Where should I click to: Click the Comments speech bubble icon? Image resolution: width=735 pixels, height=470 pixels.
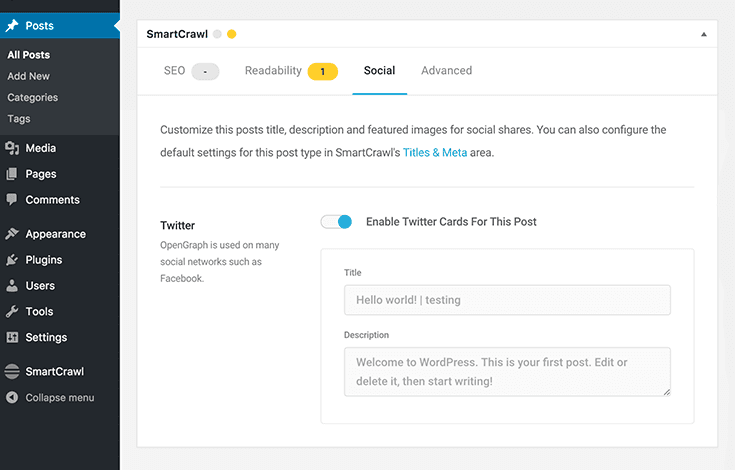click(12, 199)
